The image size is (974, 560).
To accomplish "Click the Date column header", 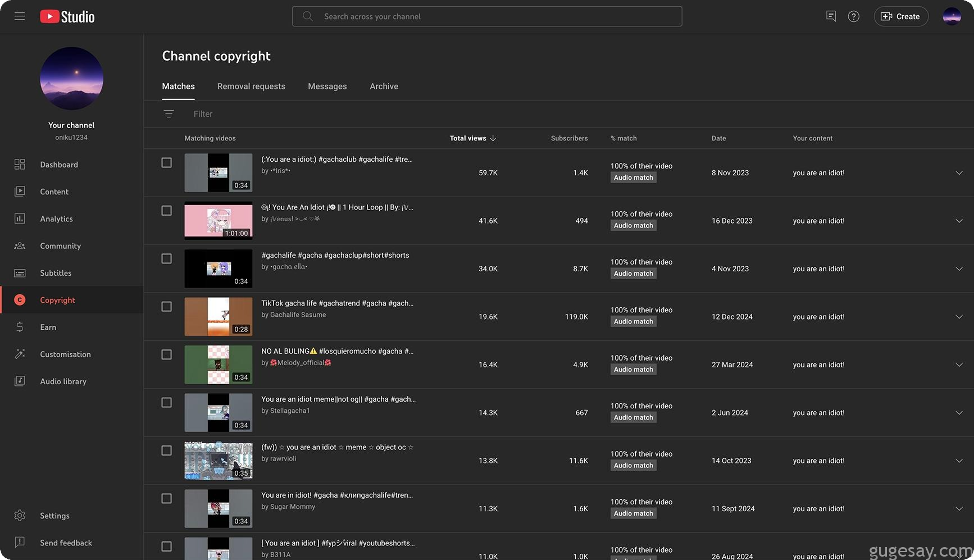I will [x=718, y=138].
